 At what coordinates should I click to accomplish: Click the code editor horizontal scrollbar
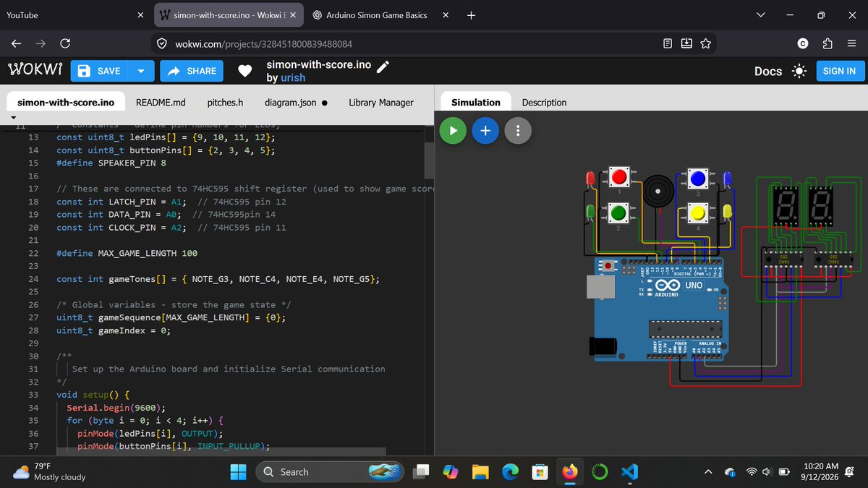point(221,452)
